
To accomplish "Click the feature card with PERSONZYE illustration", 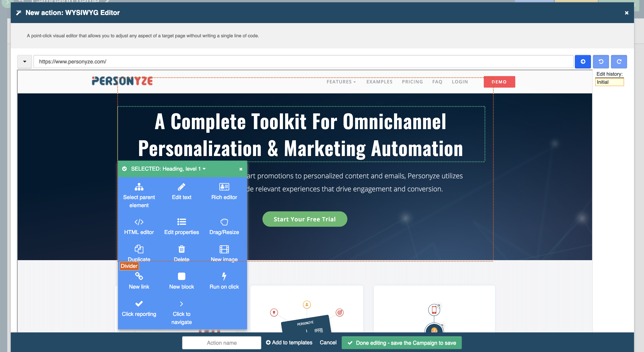I will [x=306, y=309].
